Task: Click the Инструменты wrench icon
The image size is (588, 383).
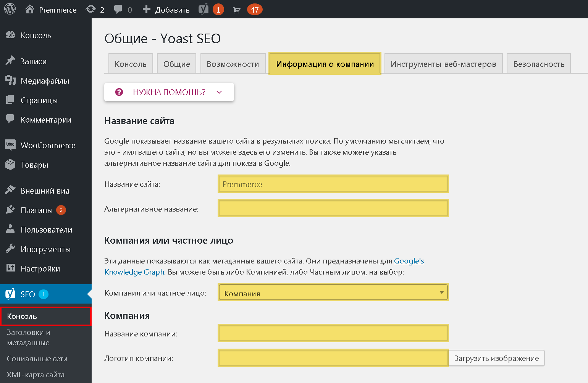Action: pyautogui.click(x=10, y=248)
